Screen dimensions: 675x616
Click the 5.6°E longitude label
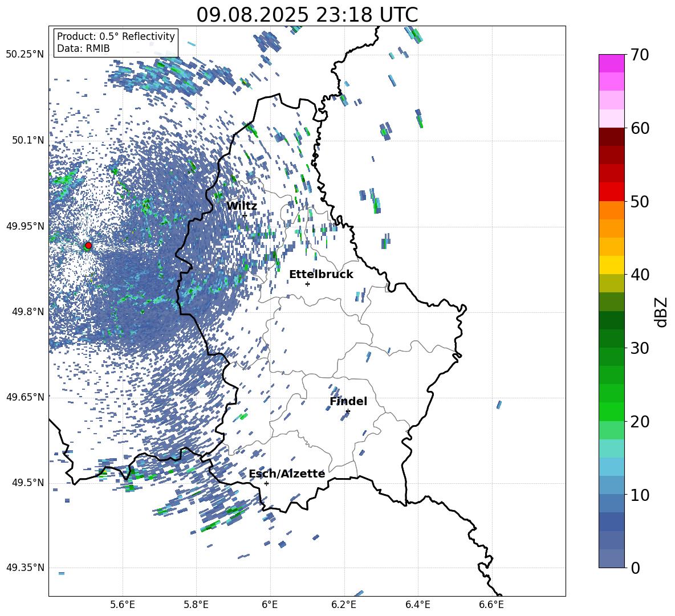click(123, 605)
